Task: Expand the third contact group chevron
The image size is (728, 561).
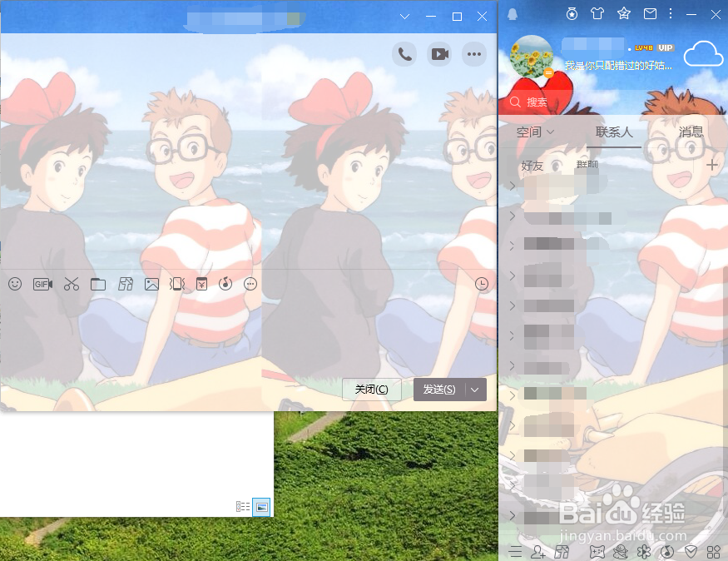Action: [513, 246]
